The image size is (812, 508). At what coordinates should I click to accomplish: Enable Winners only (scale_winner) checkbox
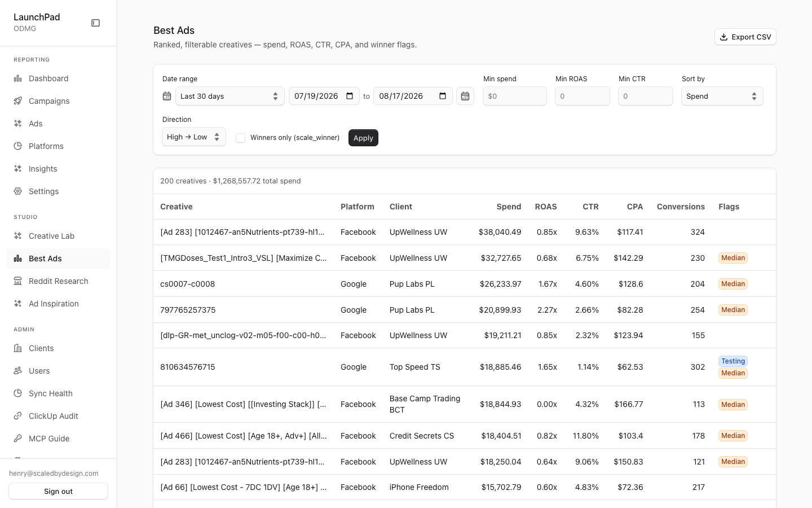(241, 138)
